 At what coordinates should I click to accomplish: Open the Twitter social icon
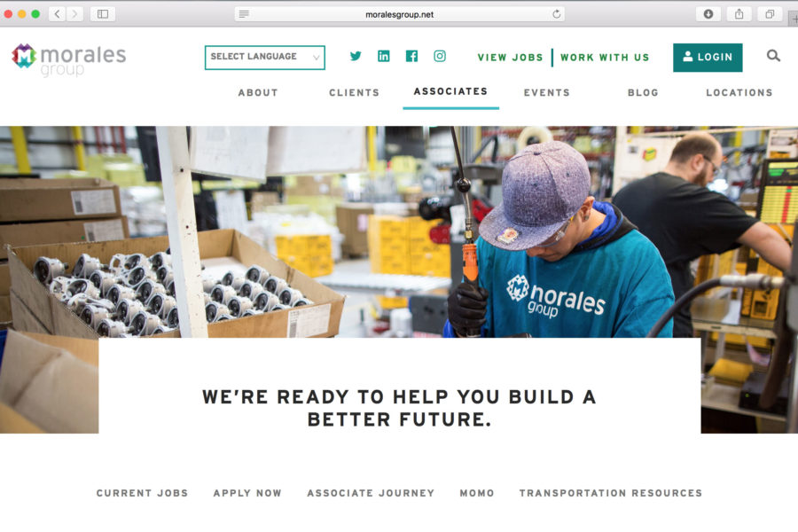356,56
